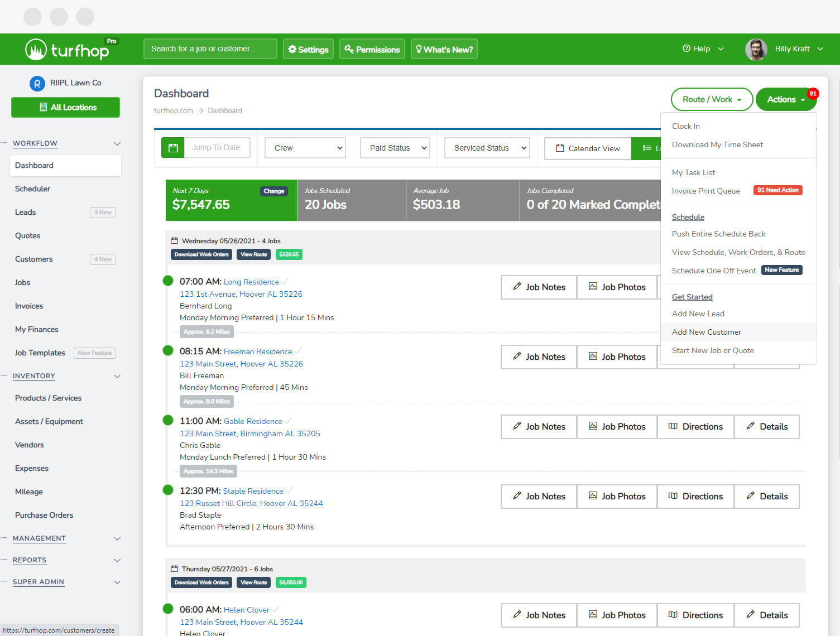Click the green calendar icon beside Jump To Date
840x636 pixels.
click(x=172, y=148)
